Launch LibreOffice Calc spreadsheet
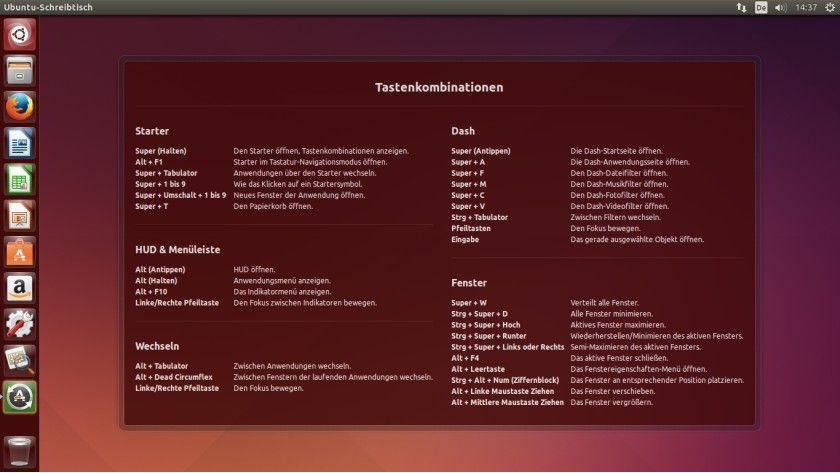Viewport: 840px width, 473px height. click(20, 179)
